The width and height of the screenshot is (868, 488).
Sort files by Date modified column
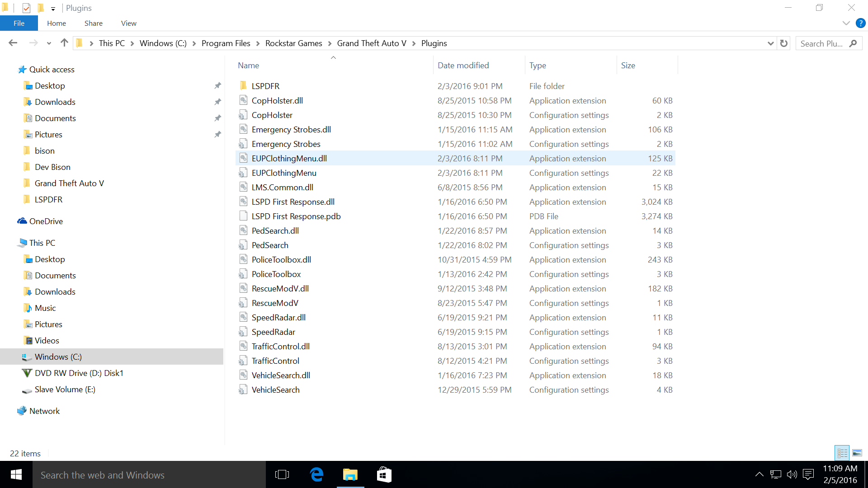(463, 65)
